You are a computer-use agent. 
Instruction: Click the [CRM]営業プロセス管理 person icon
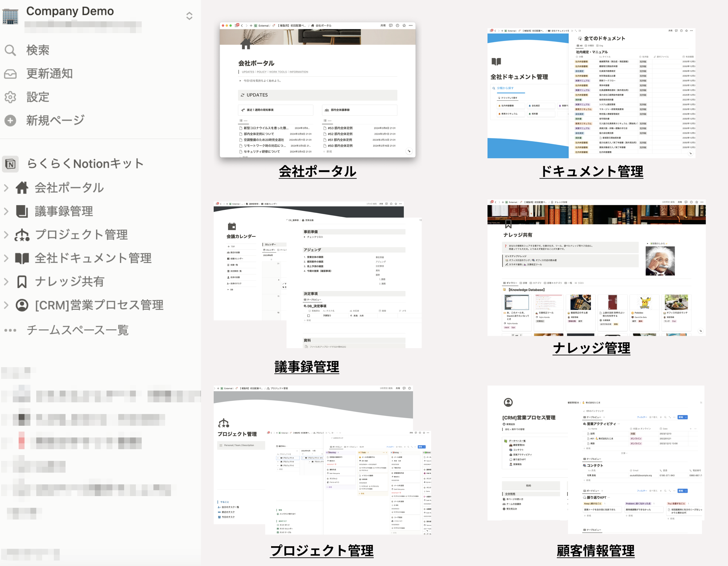click(22, 305)
